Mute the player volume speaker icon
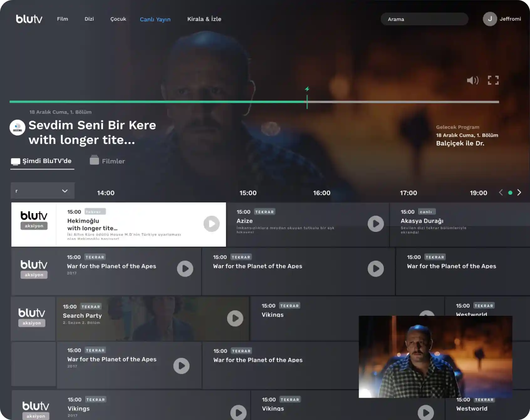This screenshot has height=420, width=530. [473, 80]
